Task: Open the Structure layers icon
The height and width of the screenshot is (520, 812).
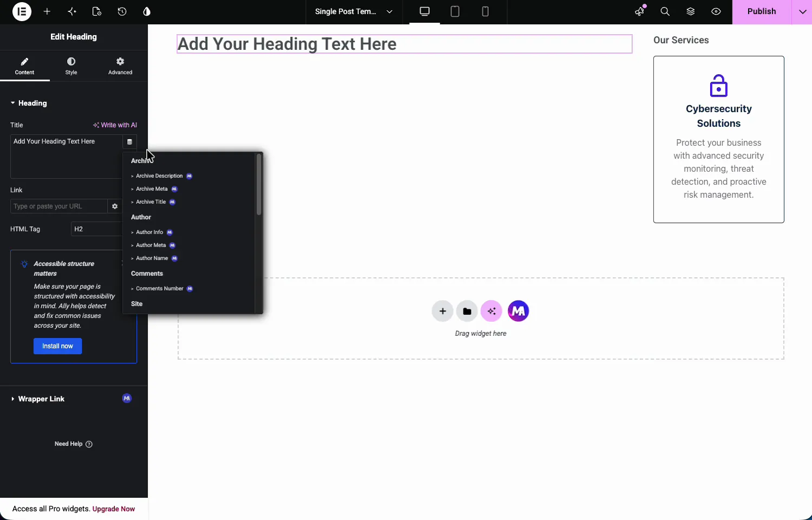Action: (691, 11)
